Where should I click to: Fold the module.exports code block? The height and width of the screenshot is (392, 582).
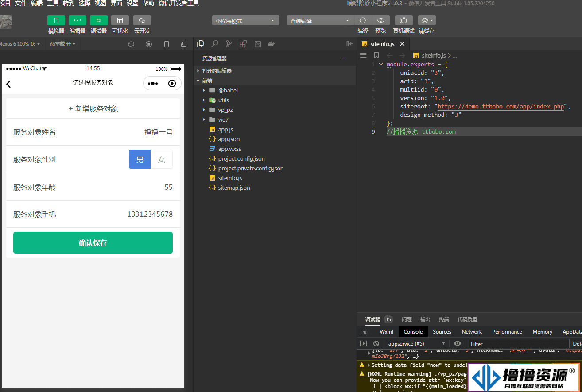[x=380, y=64]
